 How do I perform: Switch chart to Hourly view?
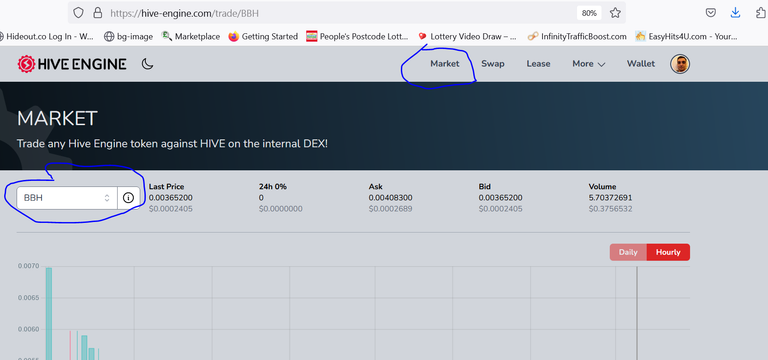[668, 252]
